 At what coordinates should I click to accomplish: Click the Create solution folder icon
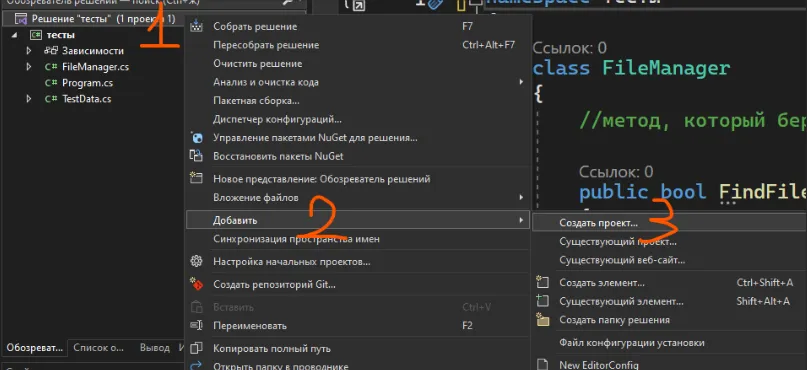(542, 320)
